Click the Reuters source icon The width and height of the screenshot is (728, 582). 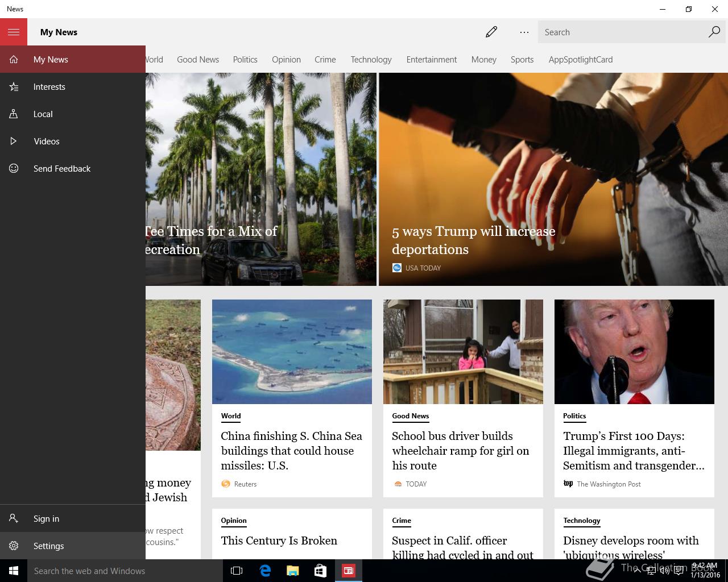pyautogui.click(x=226, y=484)
